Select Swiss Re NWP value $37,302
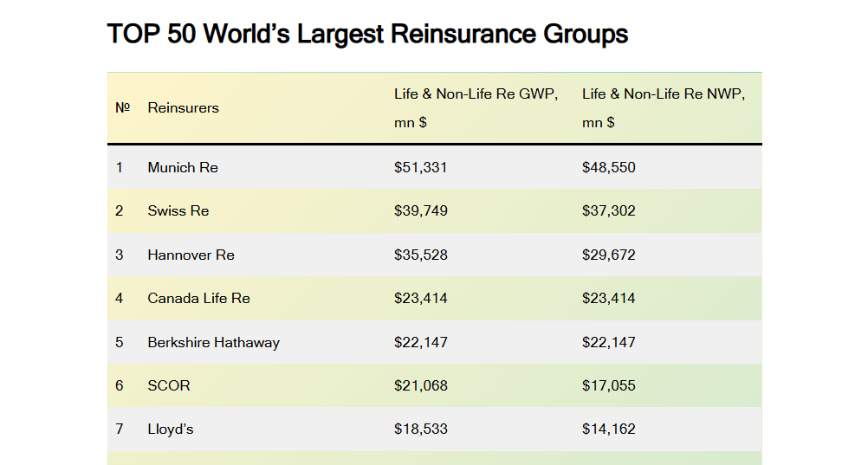The height and width of the screenshot is (465, 868). coord(608,211)
